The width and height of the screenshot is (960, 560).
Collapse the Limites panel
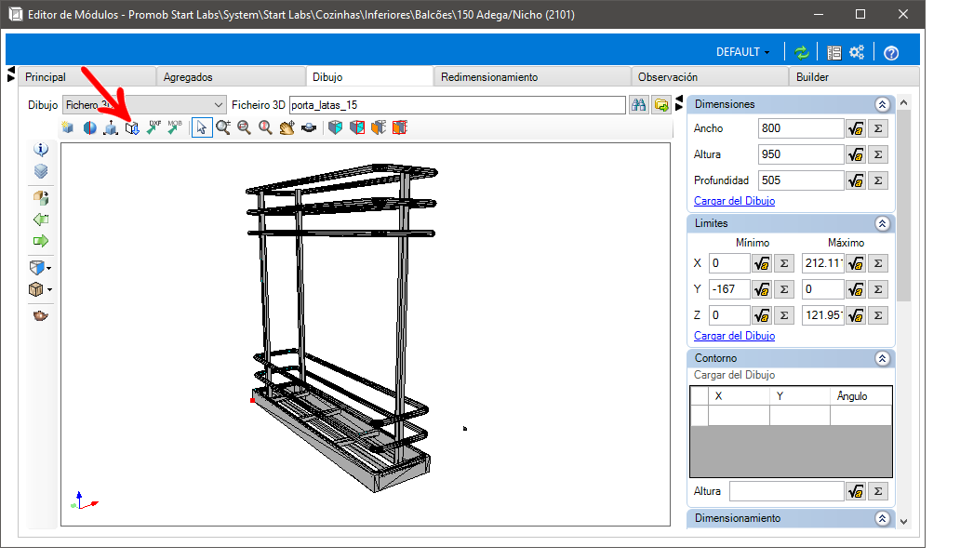click(x=882, y=223)
